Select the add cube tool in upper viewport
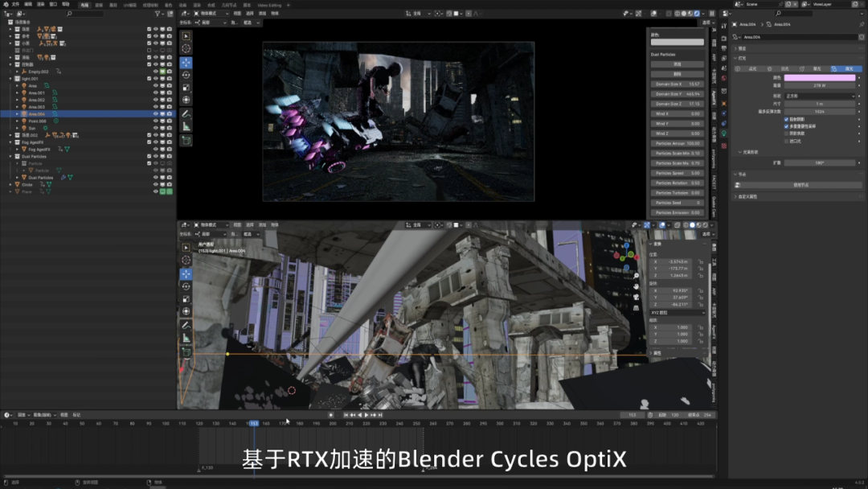868x489 pixels. click(186, 141)
